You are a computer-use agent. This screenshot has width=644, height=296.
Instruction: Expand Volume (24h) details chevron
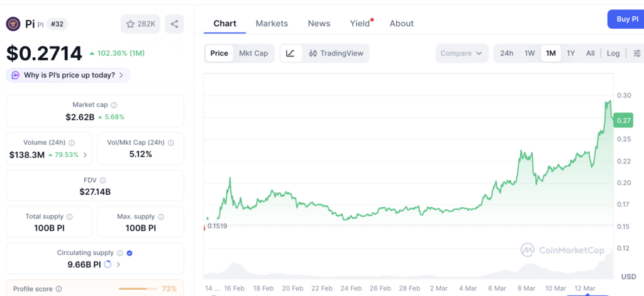[x=85, y=155]
